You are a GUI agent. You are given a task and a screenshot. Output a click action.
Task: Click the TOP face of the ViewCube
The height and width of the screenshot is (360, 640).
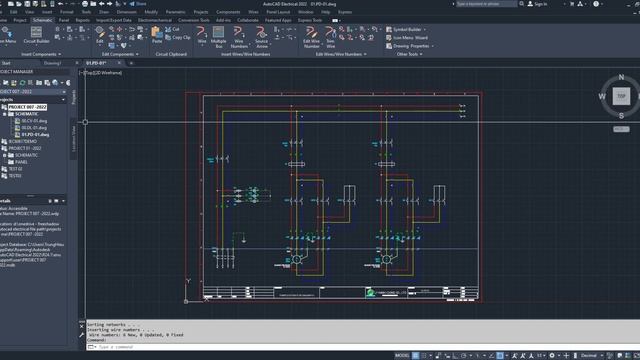[621, 96]
